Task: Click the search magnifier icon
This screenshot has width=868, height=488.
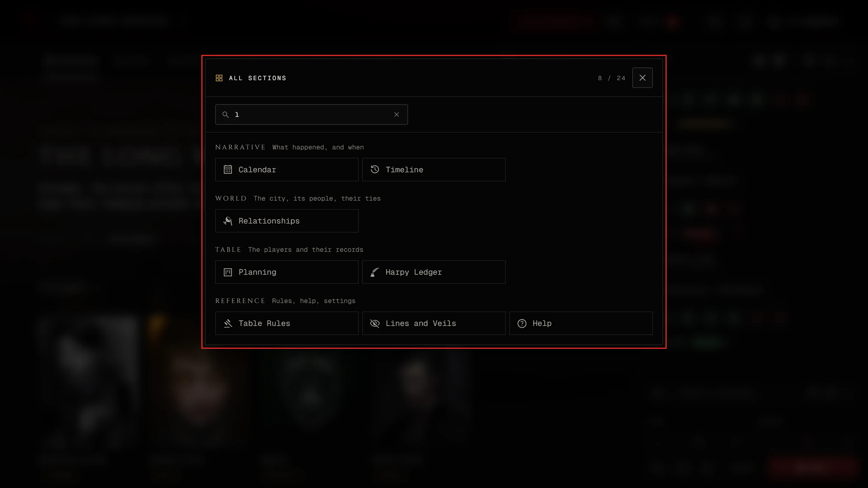Action: click(226, 114)
